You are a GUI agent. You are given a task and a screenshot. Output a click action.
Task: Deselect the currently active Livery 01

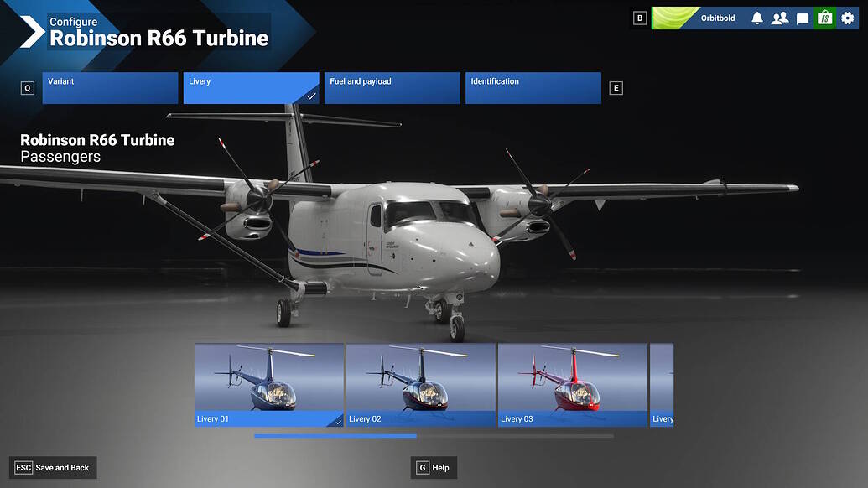coord(268,385)
